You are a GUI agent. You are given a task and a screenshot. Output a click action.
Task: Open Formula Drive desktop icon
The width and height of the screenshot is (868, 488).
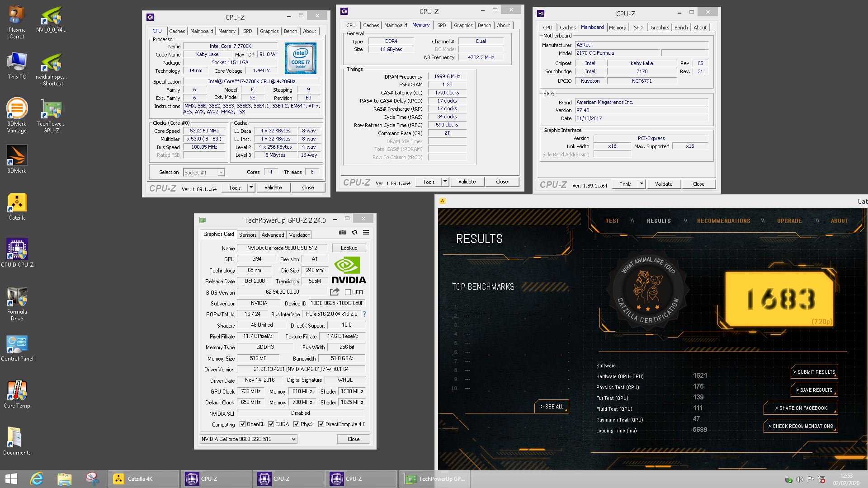click(17, 304)
